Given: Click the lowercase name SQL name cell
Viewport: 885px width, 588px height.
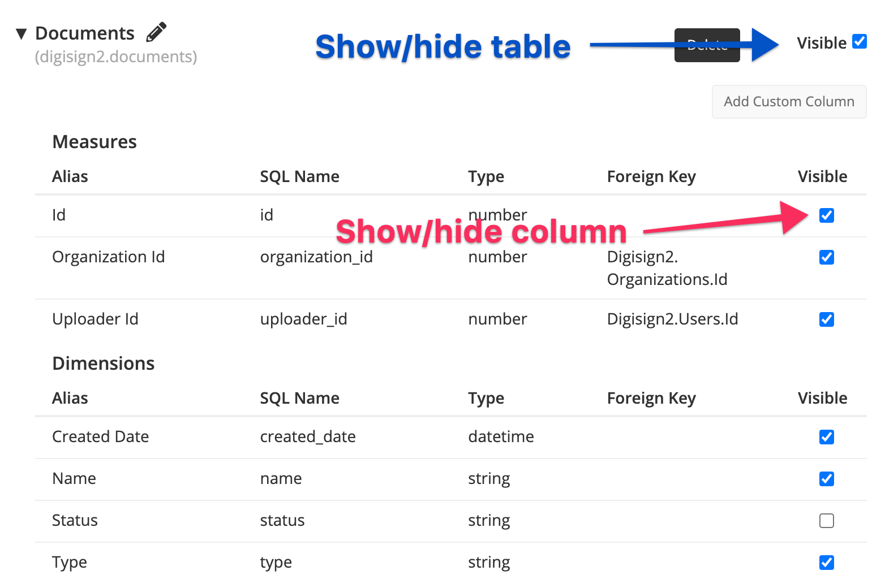Looking at the screenshot, I should (x=281, y=479).
